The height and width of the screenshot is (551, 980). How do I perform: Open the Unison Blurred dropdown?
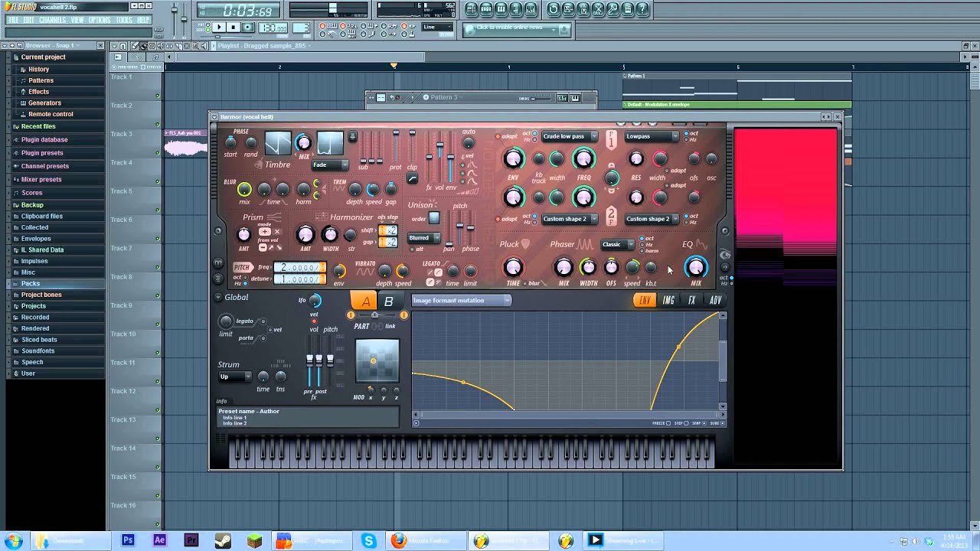(423, 238)
